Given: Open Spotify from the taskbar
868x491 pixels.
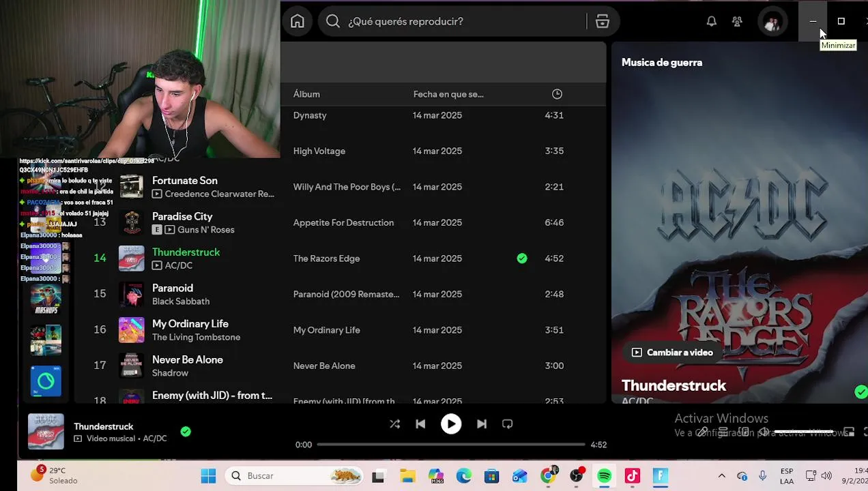Looking at the screenshot, I should tap(604, 476).
